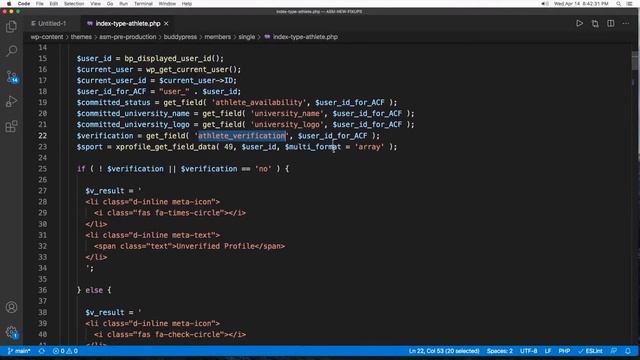640x360 pixels.
Task: Open the File menu
Action: tap(40, 4)
